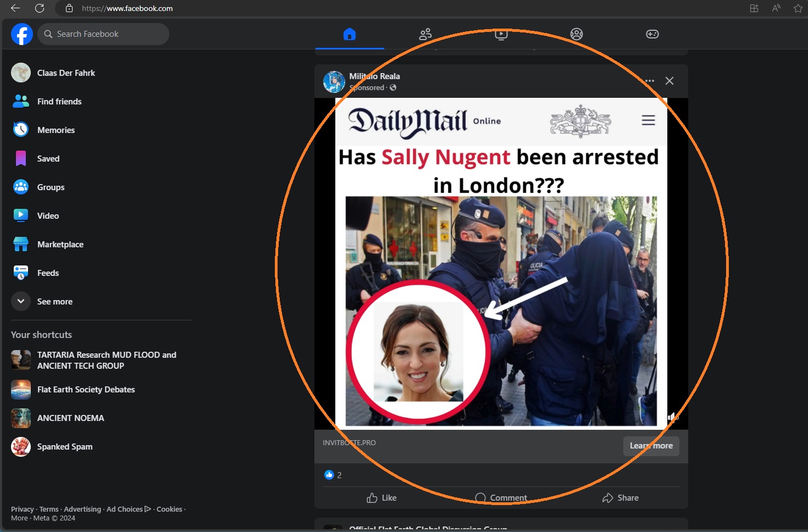Screen dimensions: 808x532
Task: Click the Learn more button
Action: pyautogui.click(x=651, y=446)
